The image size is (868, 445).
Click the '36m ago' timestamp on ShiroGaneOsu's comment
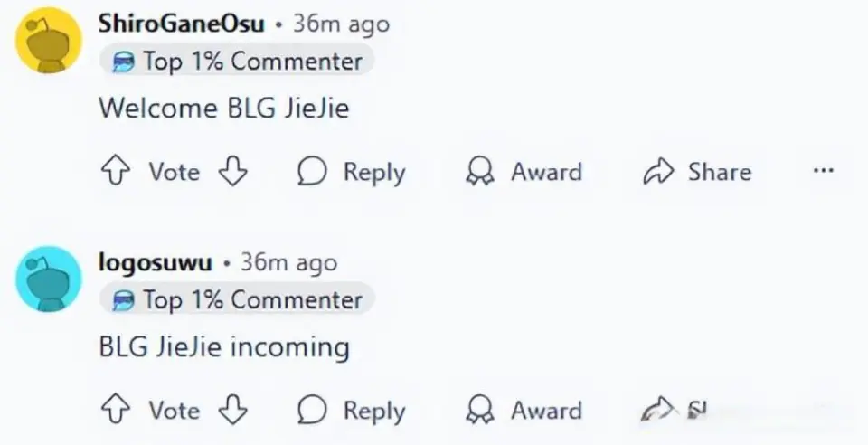click(341, 24)
